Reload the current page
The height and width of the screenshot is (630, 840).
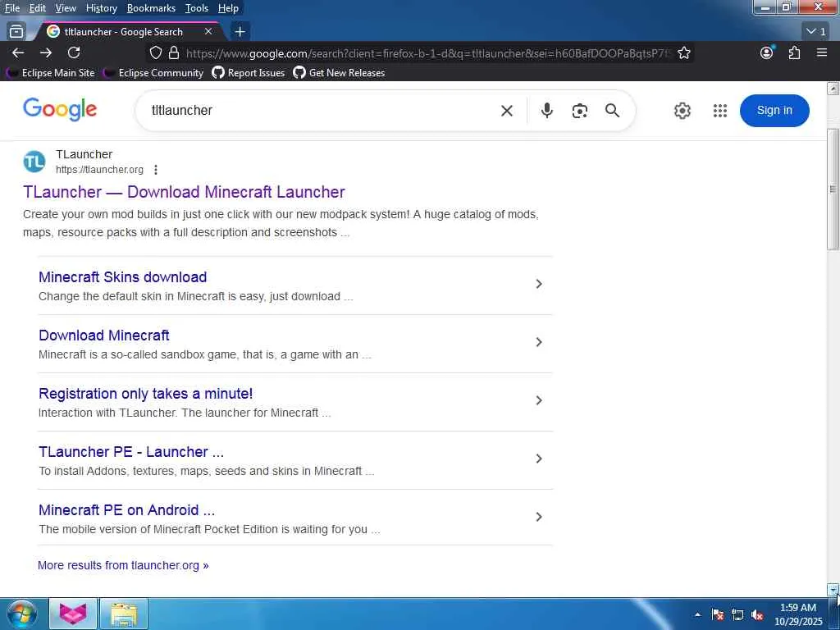pos(74,52)
